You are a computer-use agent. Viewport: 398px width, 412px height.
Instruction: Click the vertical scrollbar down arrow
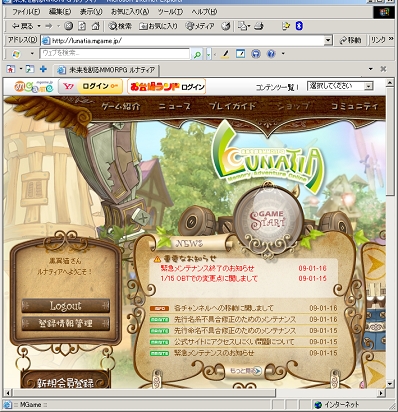(390, 384)
